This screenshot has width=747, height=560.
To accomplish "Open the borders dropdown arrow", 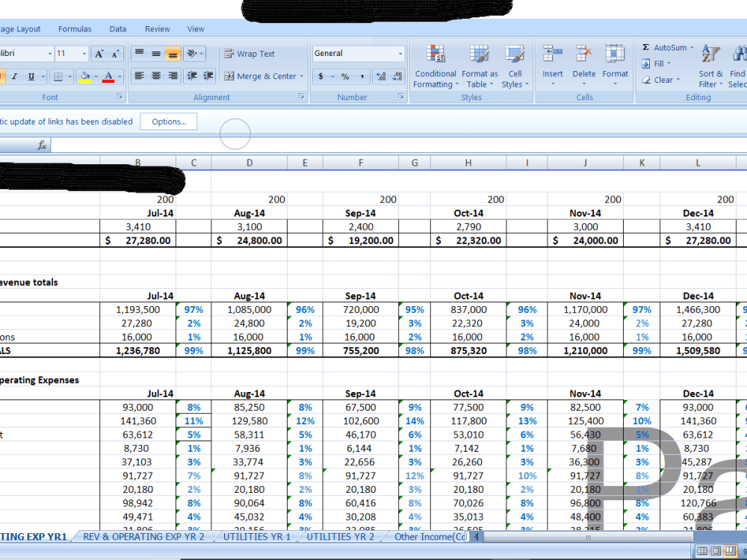I will [x=69, y=76].
